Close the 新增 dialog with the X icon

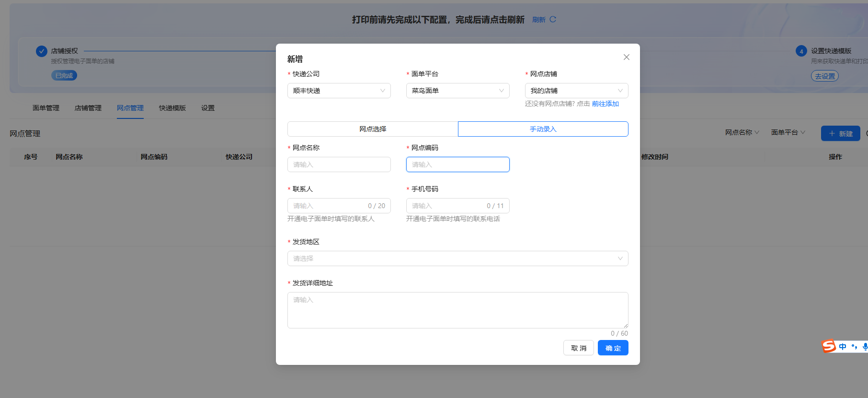(626, 57)
